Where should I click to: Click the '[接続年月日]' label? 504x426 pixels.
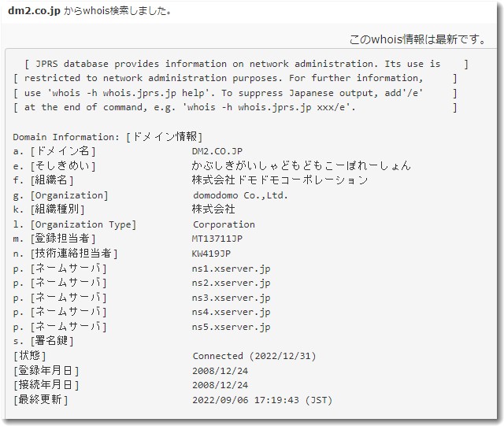coord(46,385)
